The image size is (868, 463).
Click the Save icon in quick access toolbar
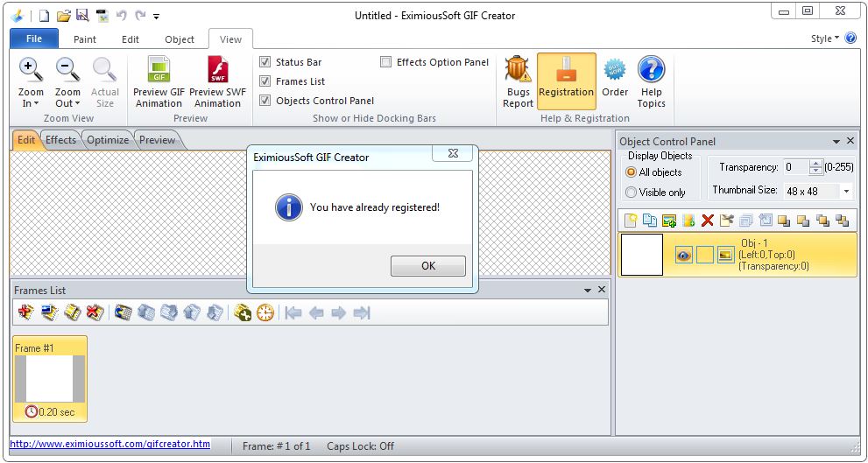pyautogui.click(x=82, y=16)
